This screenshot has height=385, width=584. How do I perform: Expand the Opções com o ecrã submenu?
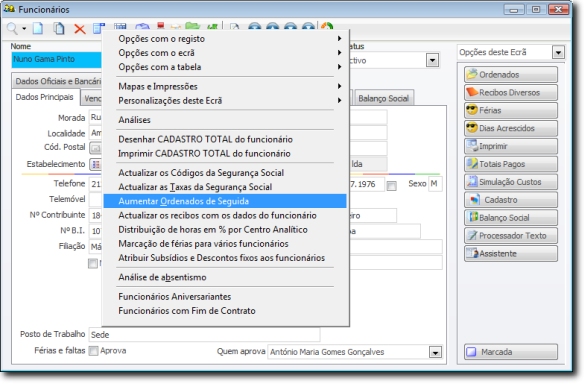[x=225, y=53]
